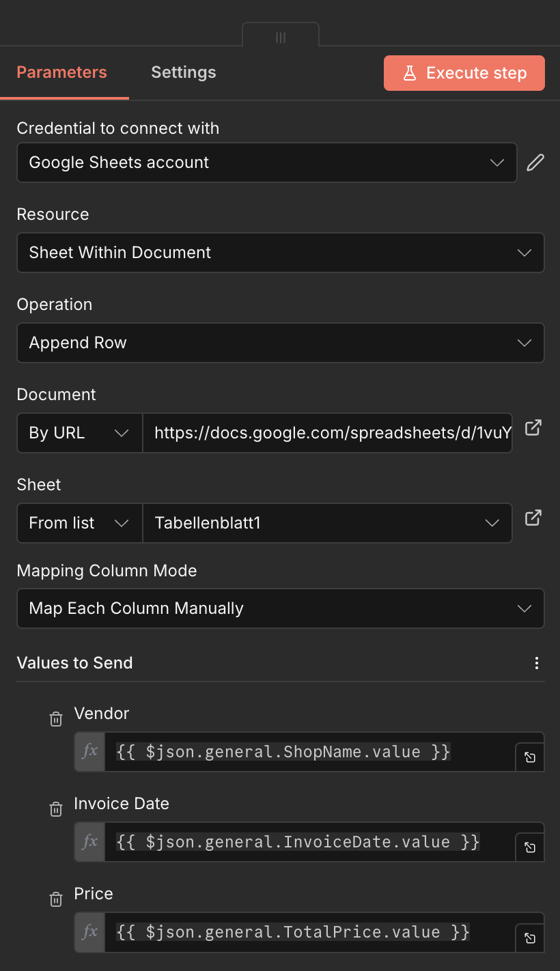The width and height of the screenshot is (560, 971).
Task: Open the Mapping Column Mode dropdown
Action: [280, 608]
